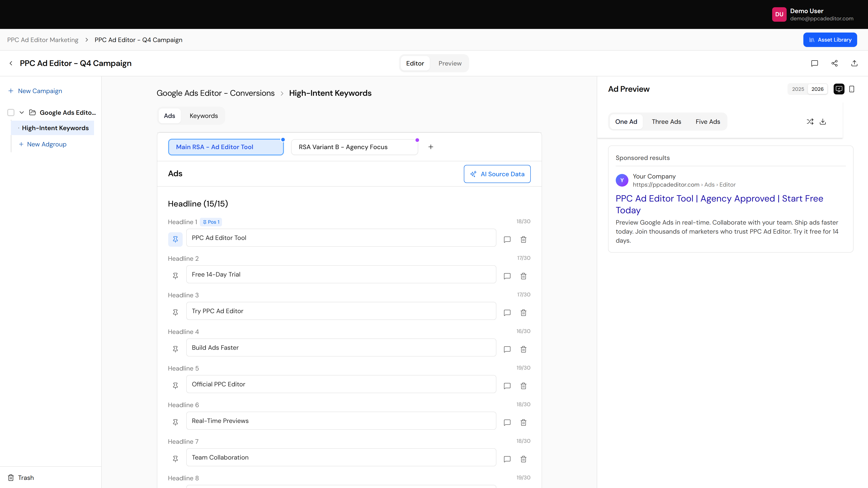Image resolution: width=868 pixels, height=488 pixels.
Task: Pin Headline 3 Try PPC Ad Editor
Action: pos(175,312)
